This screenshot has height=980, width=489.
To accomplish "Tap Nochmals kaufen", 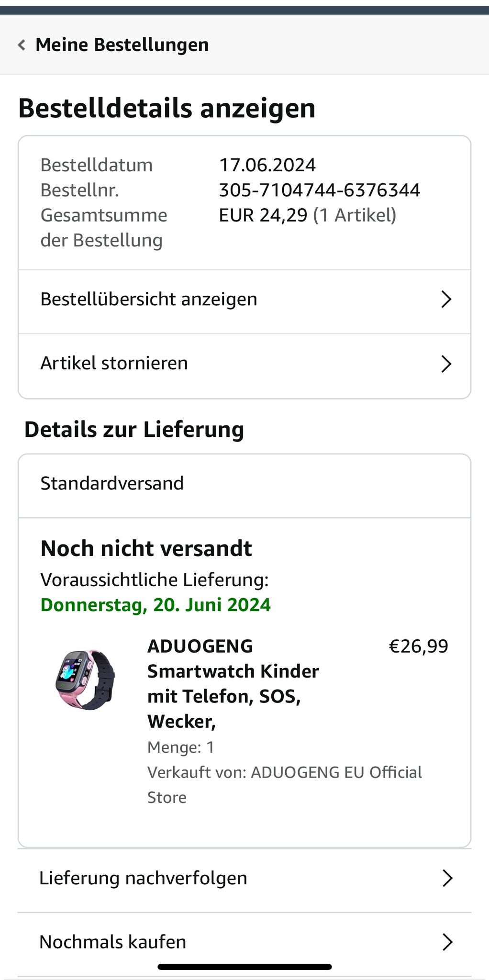I will pyautogui.click(x=113, y=942).
